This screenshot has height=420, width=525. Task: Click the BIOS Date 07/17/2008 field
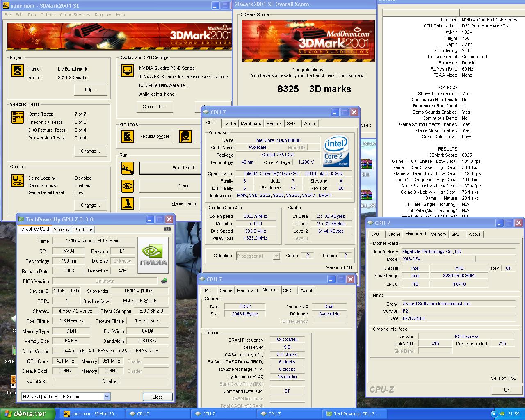pos(458,318)
